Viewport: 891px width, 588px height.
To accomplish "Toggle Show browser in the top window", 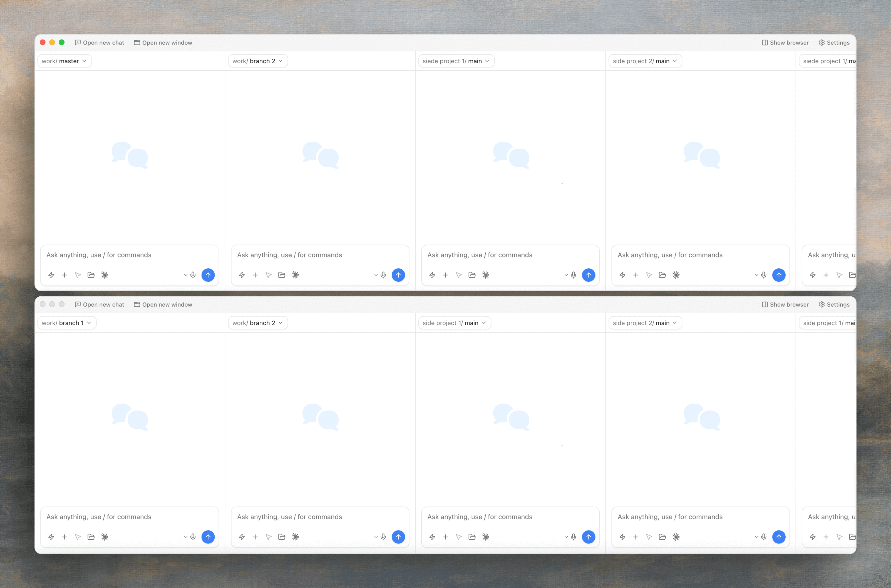I will tap(786, 42).
